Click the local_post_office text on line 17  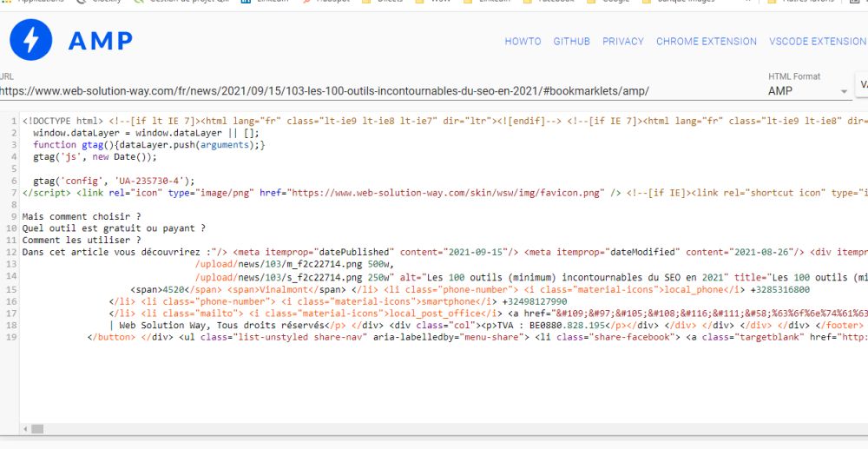point(433,314)
